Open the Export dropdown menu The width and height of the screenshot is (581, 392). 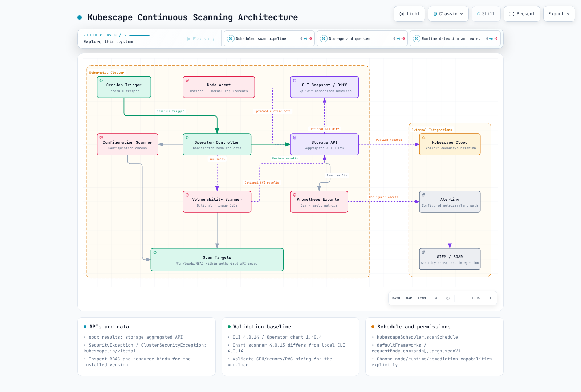click(x=559, y=14)
